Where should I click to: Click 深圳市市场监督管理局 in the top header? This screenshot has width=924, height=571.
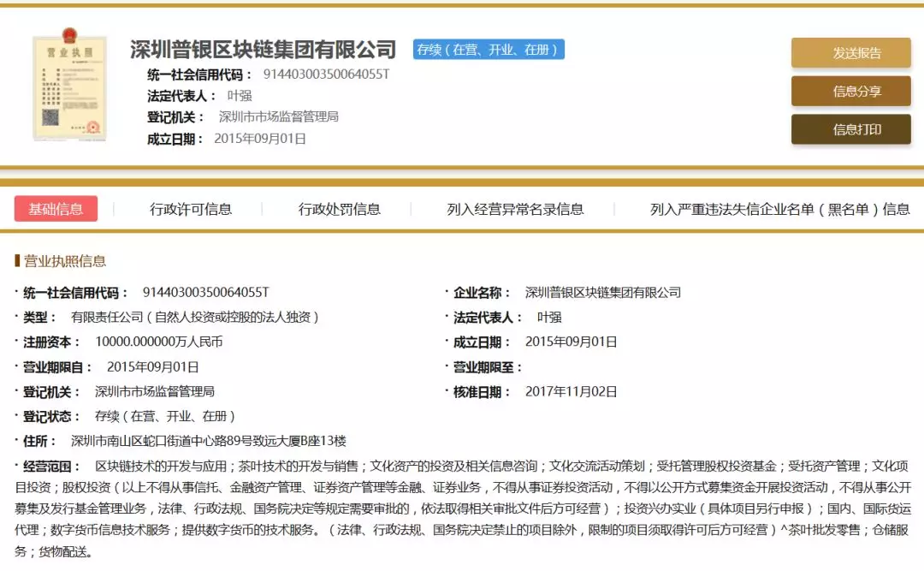tap(279, 117)
